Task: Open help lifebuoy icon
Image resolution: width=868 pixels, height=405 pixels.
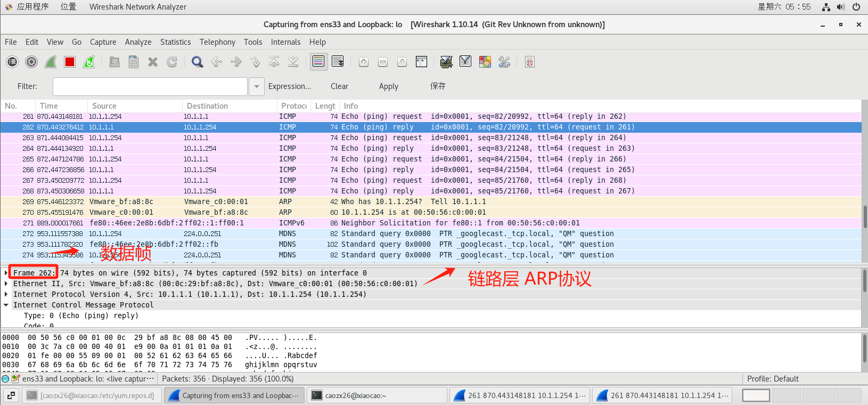Action: tap(529, 62)
